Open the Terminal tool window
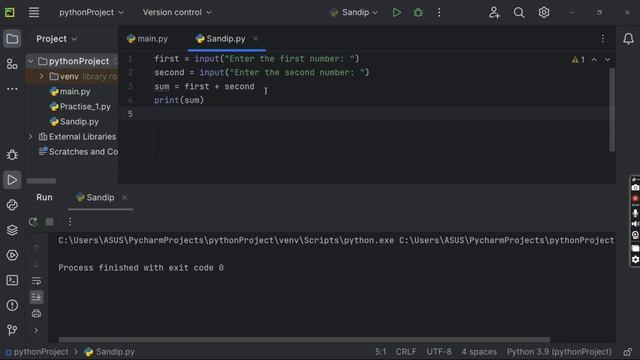Viewport: 640px width, 360px height. click(x=12, y=280)
